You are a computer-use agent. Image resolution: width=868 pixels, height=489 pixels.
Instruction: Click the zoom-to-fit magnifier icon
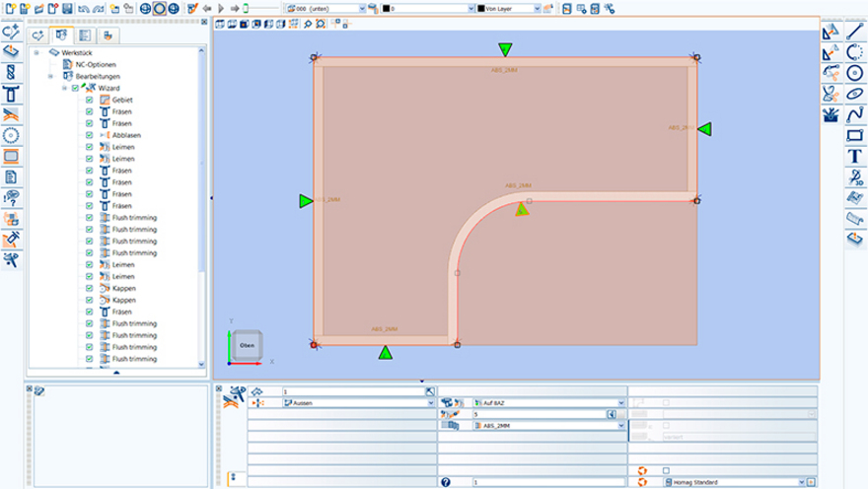click(x=321, y=24)
